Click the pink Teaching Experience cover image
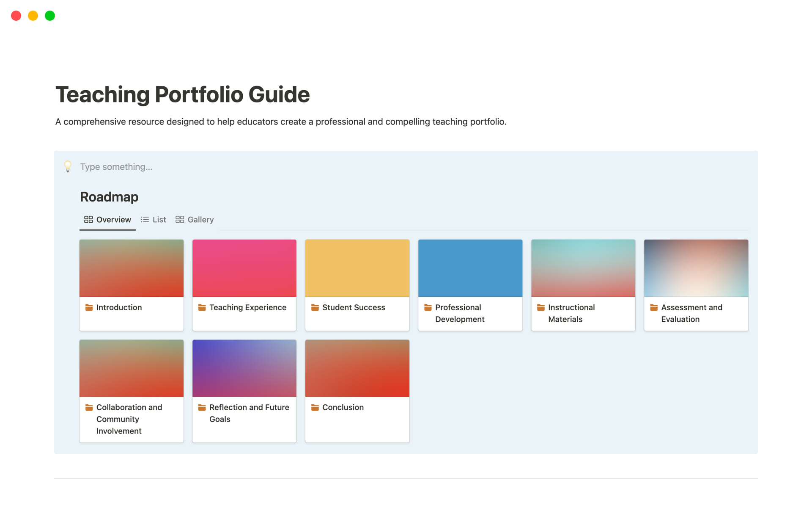 [244, 268]
